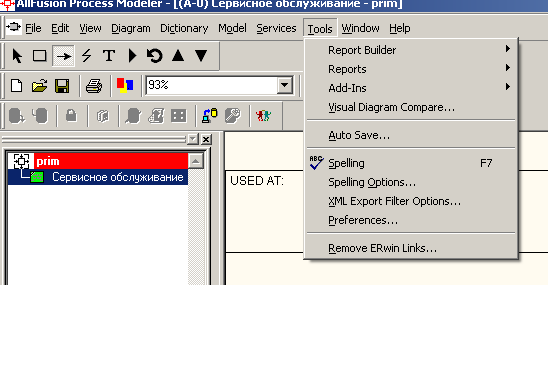Click the ModelMart lock icon

(71, 116)
